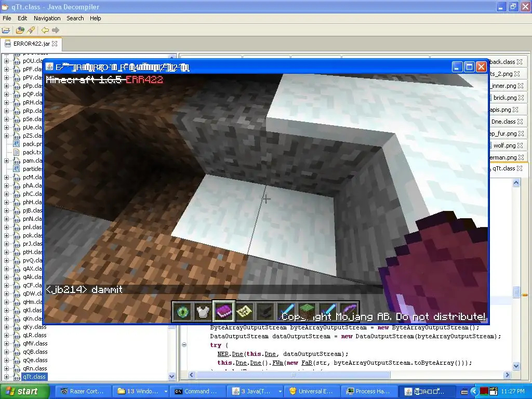The width and height of the screenshot is (532, 399).
Task: Expand the qTt.class tree node
Action: point(6,377)
